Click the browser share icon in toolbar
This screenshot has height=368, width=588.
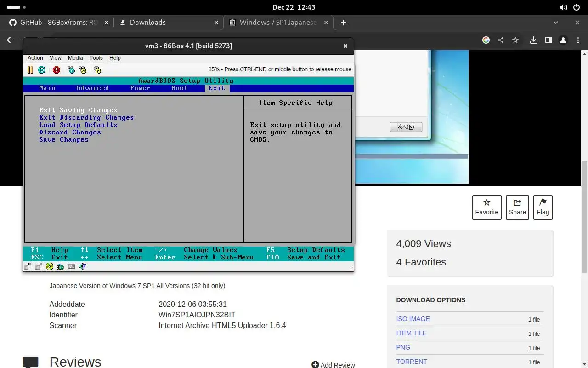click(x=501, y=40)
